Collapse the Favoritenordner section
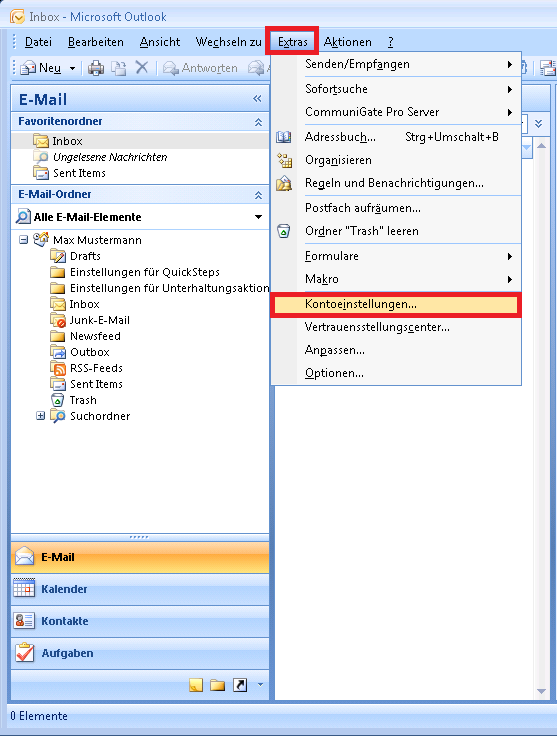Screen dimensions: 557x736 point(258,122)
